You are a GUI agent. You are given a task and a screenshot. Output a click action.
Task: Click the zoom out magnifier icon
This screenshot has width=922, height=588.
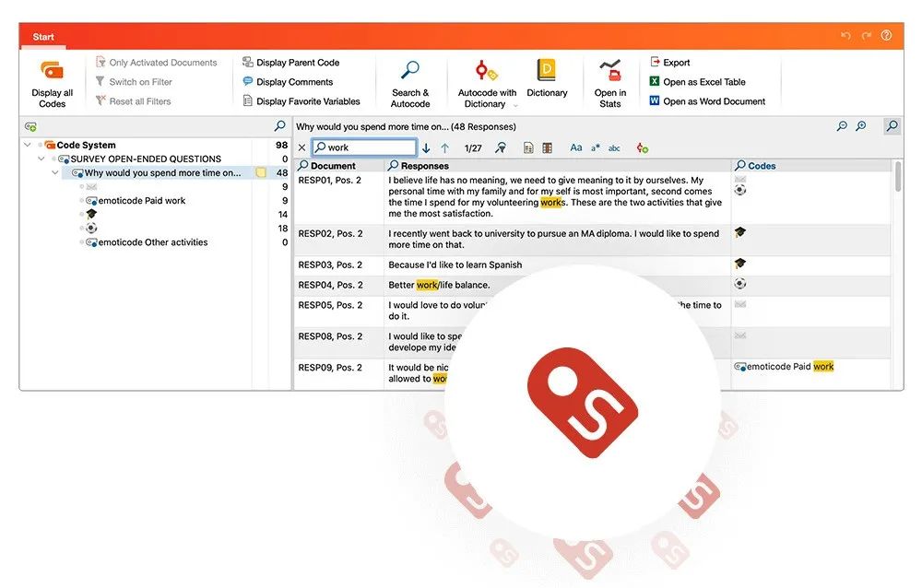[x=842, y=126]
